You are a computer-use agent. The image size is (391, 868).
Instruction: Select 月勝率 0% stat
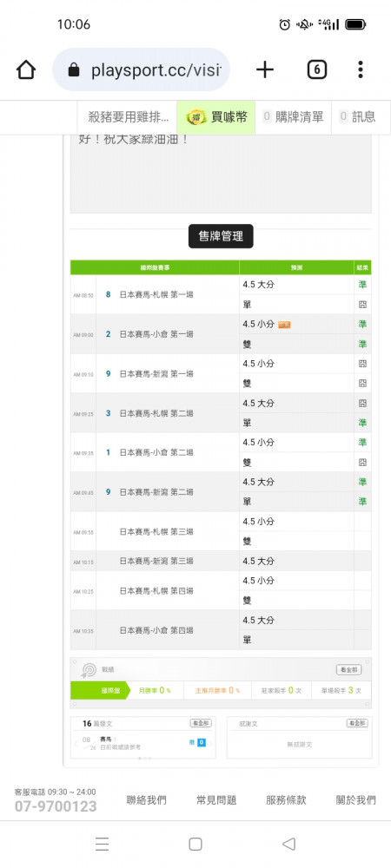coord(155,690)
